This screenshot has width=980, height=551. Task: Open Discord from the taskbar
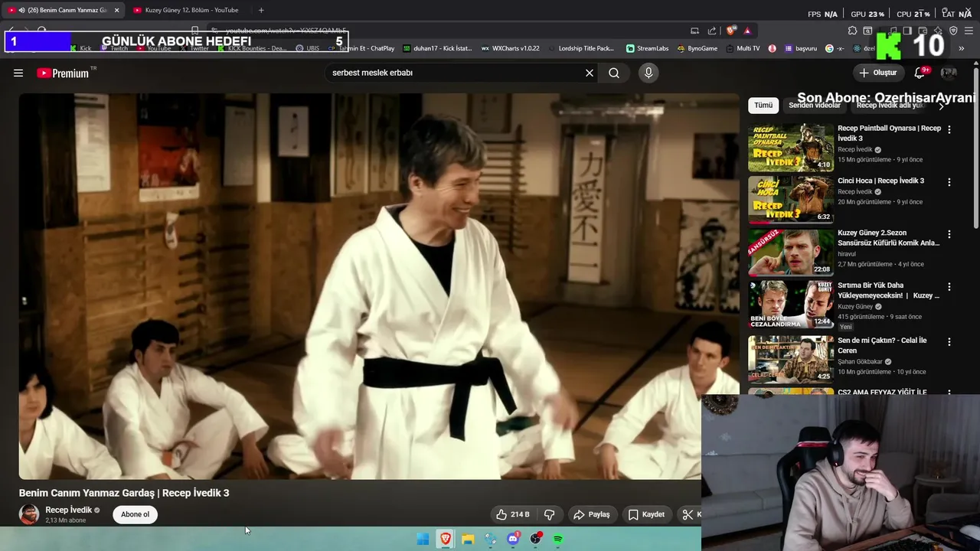pos(513,540)
